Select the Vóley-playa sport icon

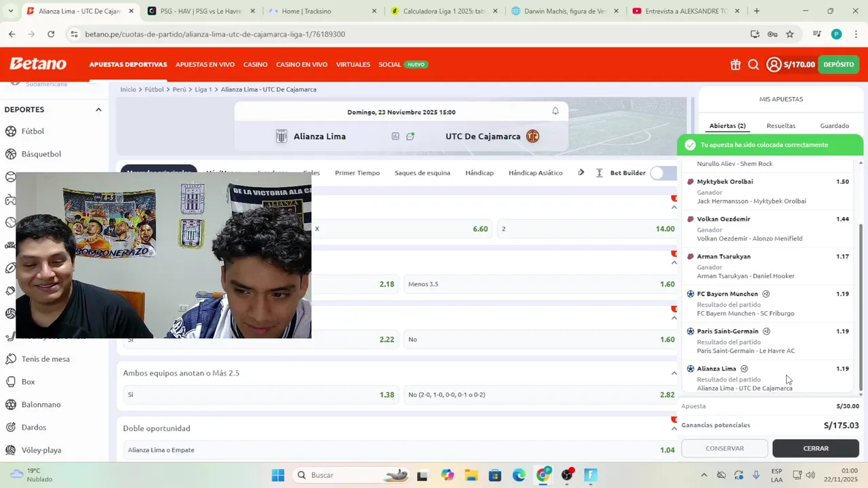click(x=10, y=450)
